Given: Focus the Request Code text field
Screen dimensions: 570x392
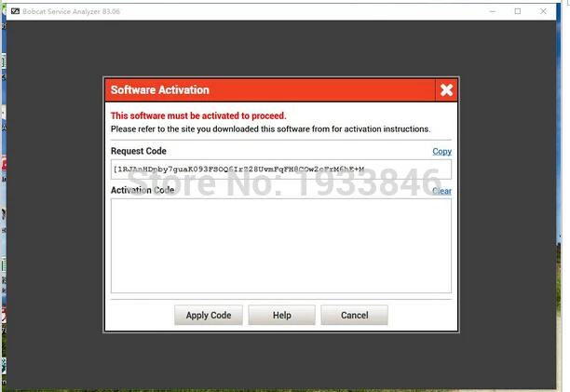Looking at the screenshot, I should (281, 169).
